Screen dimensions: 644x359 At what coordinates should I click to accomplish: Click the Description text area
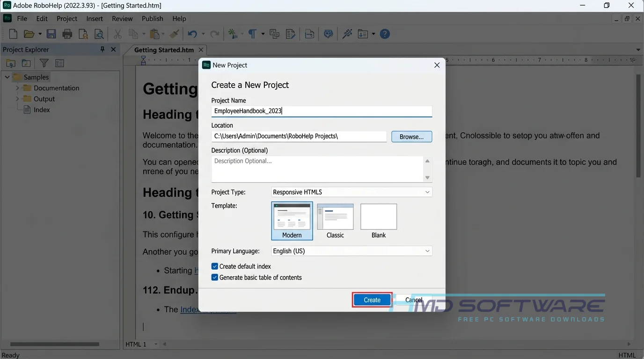(317, 169)
